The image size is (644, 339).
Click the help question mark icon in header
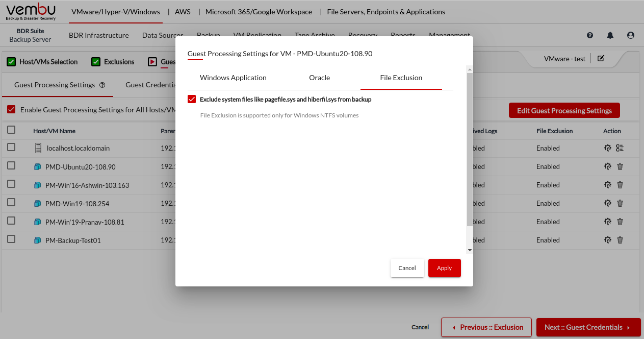pos(590,35)
